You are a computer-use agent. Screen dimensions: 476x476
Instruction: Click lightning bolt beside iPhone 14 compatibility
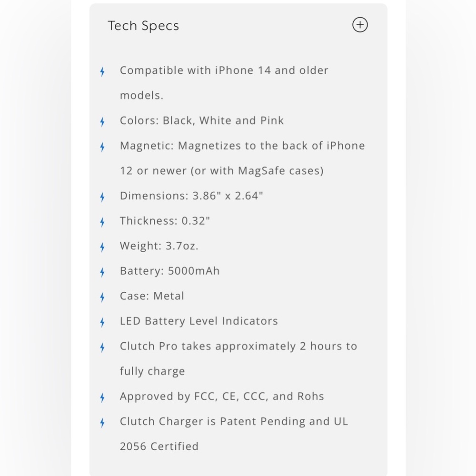pyautogui.click(x=102, y=72)
